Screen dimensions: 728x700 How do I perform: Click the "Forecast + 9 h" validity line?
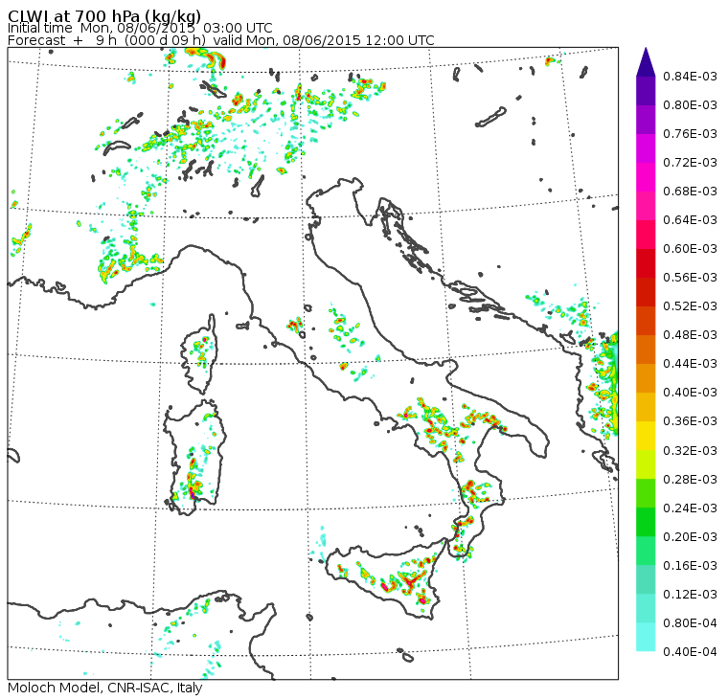(x=221, y=40)
